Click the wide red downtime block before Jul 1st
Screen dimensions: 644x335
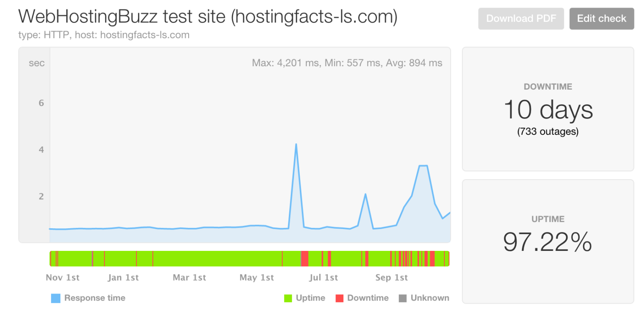coord(305,259)
